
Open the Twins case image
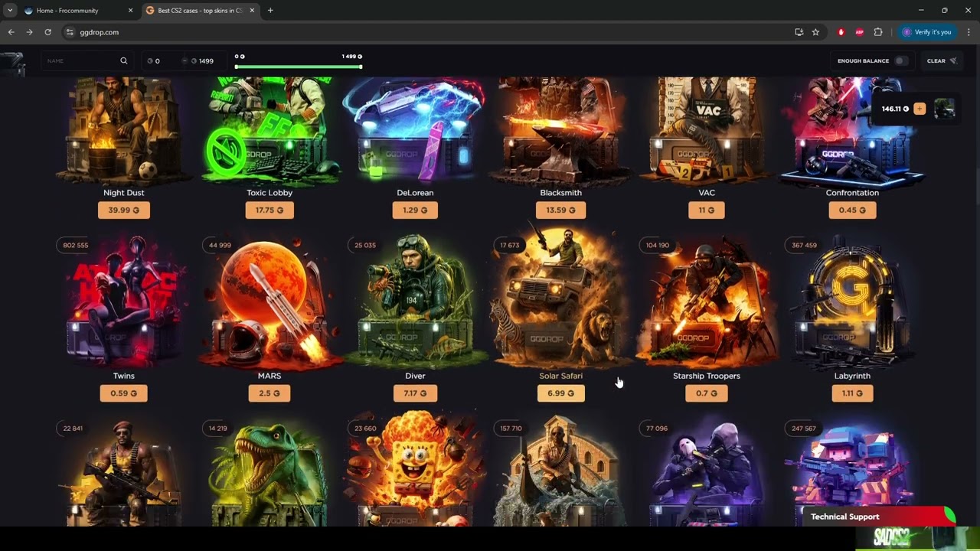coord(124,302)
